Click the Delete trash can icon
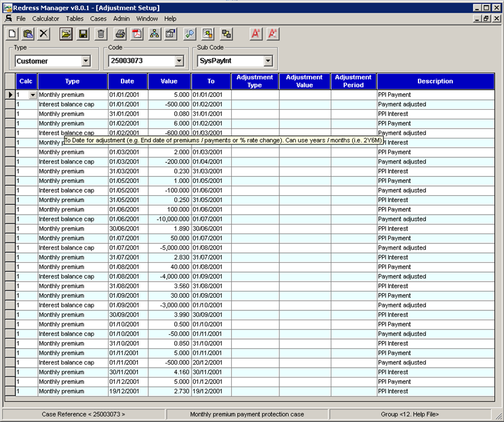The image size is (504, 422). (x=101, y=34)
